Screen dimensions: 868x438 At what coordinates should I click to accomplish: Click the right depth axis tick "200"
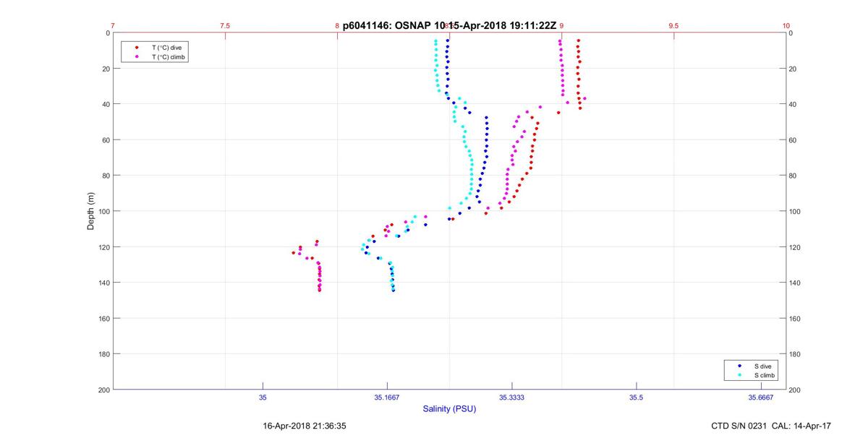796,390
